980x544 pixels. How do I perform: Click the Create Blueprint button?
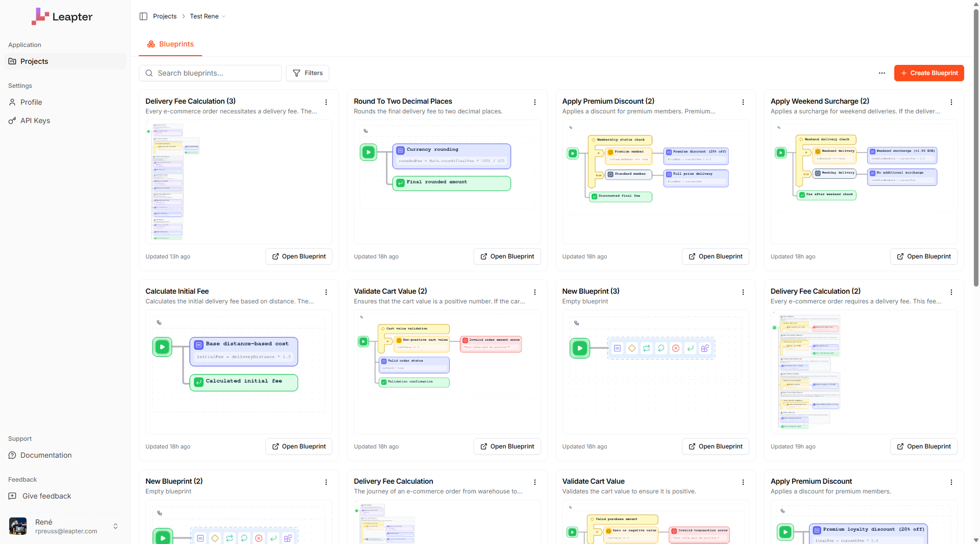(x=929, y=73)
